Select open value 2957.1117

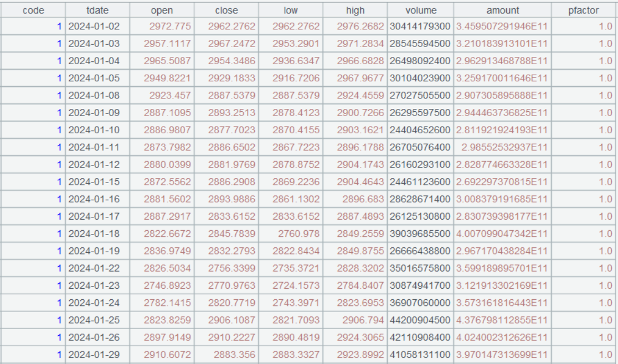pos(162,44)
